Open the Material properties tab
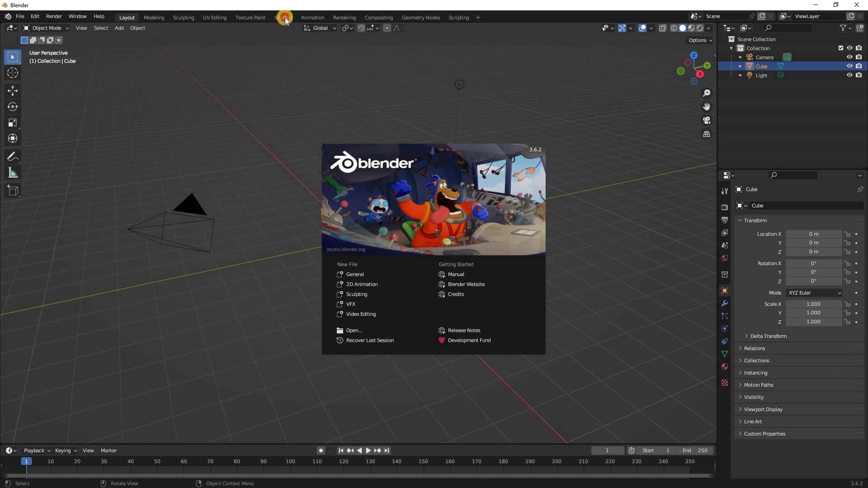868x488 pixels. (725, 366)
